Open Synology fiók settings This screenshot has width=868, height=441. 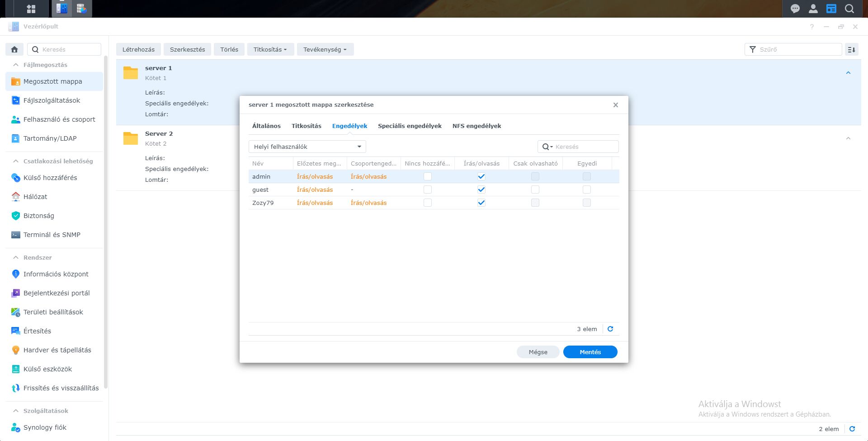tap(54, 427)
